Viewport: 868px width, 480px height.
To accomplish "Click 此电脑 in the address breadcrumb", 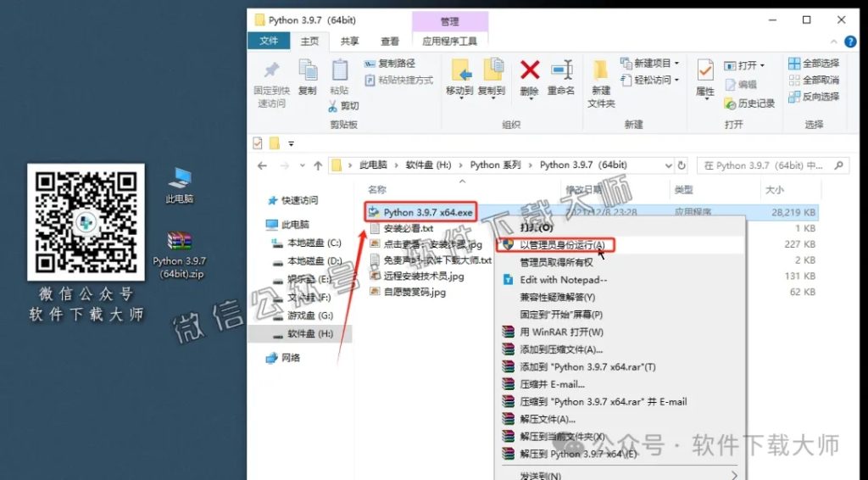I will point(373,165).
